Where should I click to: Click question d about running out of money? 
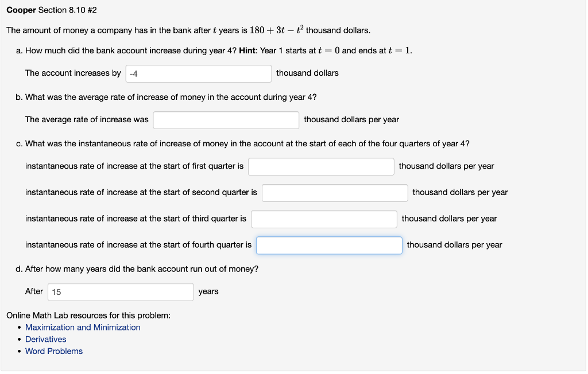coord(138,268)
